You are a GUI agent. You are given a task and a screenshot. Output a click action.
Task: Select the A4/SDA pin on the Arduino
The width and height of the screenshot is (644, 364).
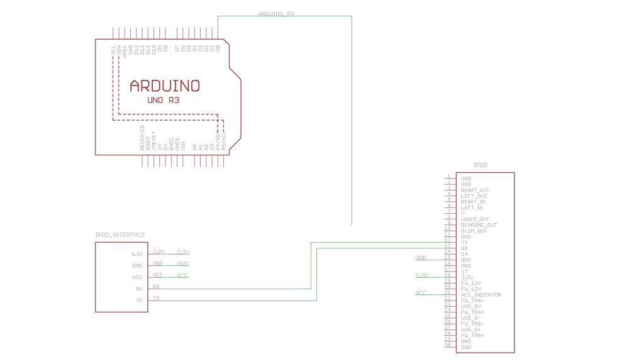click(x=218, y=140)
